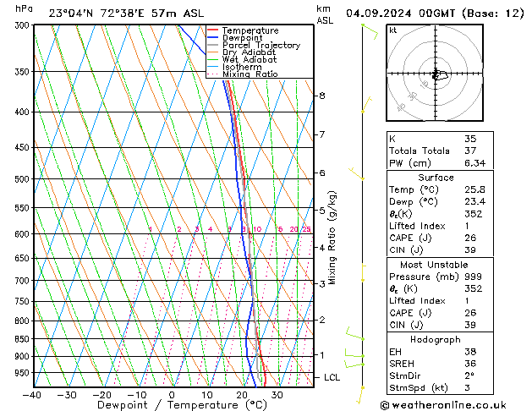Click "CIN (J)" label in Most Unstable section

pos(406,326)
